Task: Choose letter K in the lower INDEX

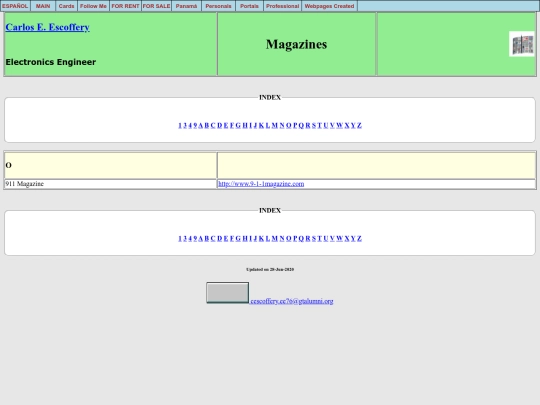Action: tap(261, 238)
